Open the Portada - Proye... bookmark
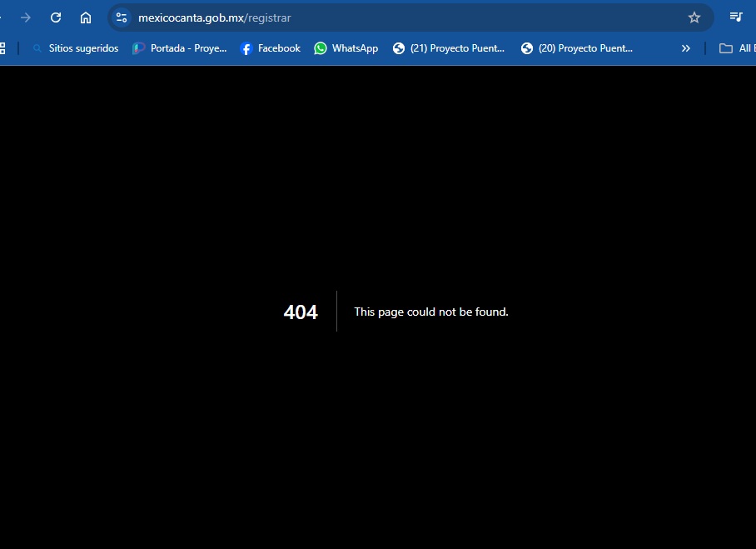Viewport: 756px width, 549px height. [179, 48]
